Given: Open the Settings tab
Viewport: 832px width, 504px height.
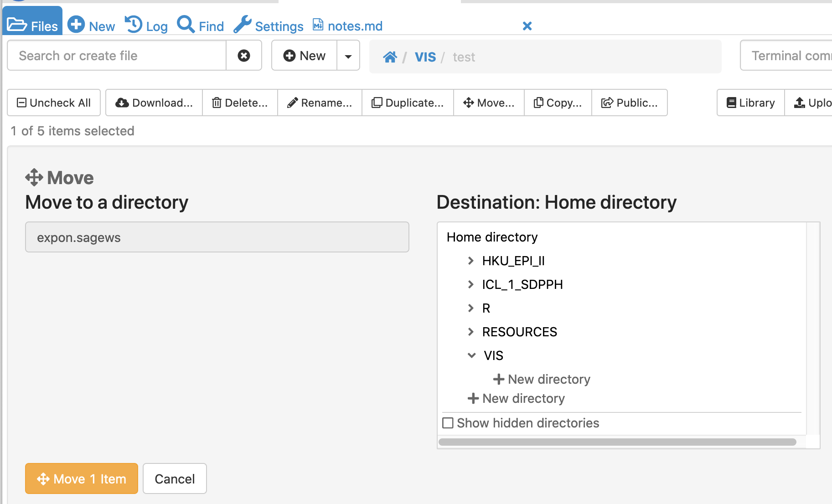Looking at the screenshot, I should [x=269, y=26].
